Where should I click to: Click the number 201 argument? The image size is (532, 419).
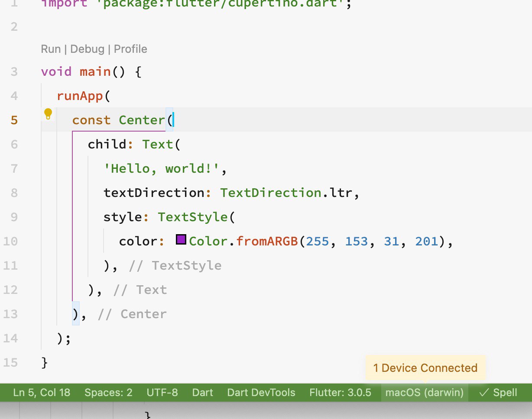click(x=427, y=241)
